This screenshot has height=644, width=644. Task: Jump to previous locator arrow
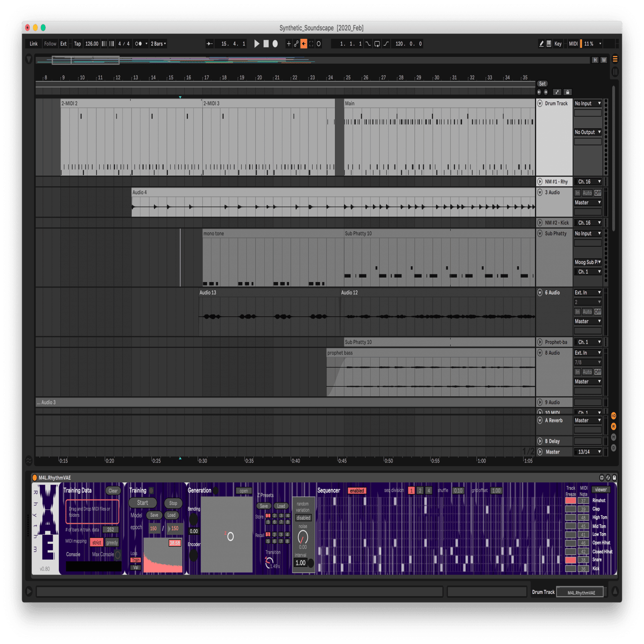coord(539,92)
